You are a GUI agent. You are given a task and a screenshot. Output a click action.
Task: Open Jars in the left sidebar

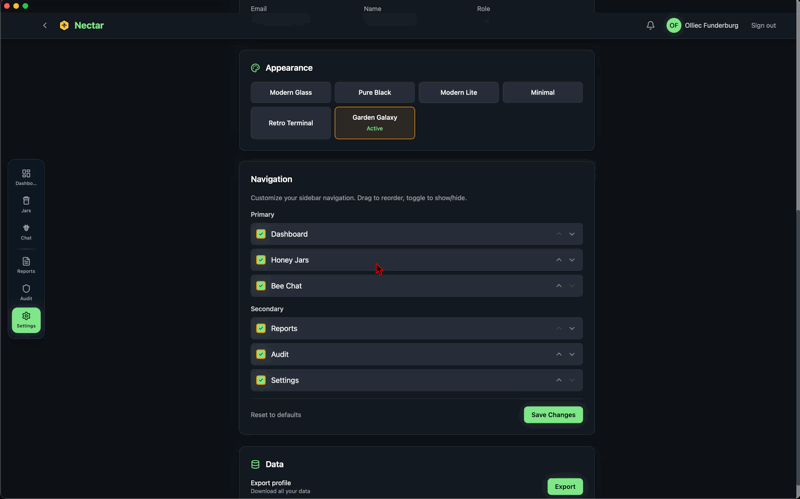(x=26, y=205)
